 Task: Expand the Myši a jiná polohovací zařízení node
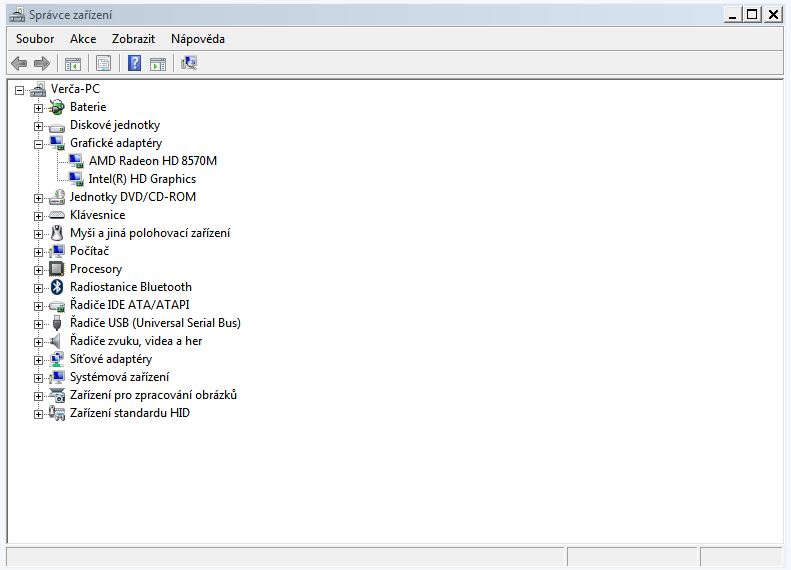38,234
